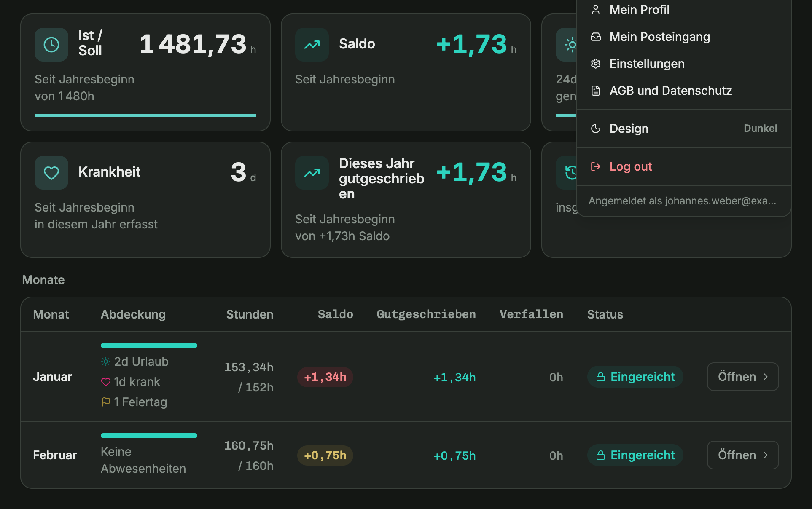Click the Stunden column header
This screenshot has width=812, height=509.
point(250,314)
